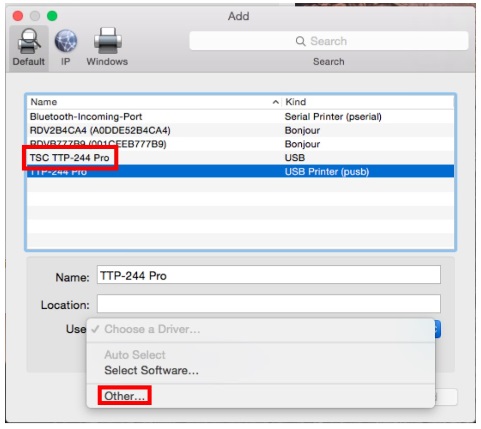
Task: Select RDV2B4CA4 Bonjour printer row
Action: click(x=240, y=130)
